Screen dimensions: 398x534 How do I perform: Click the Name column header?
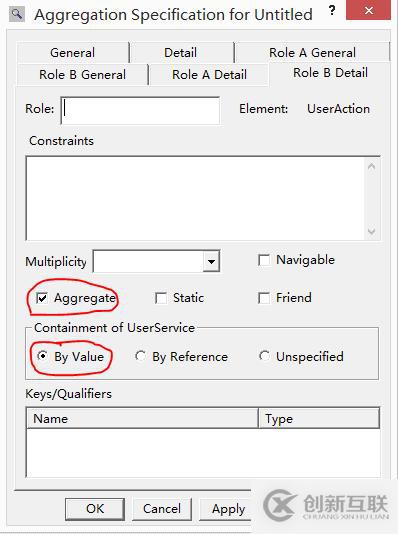point(142,418)
